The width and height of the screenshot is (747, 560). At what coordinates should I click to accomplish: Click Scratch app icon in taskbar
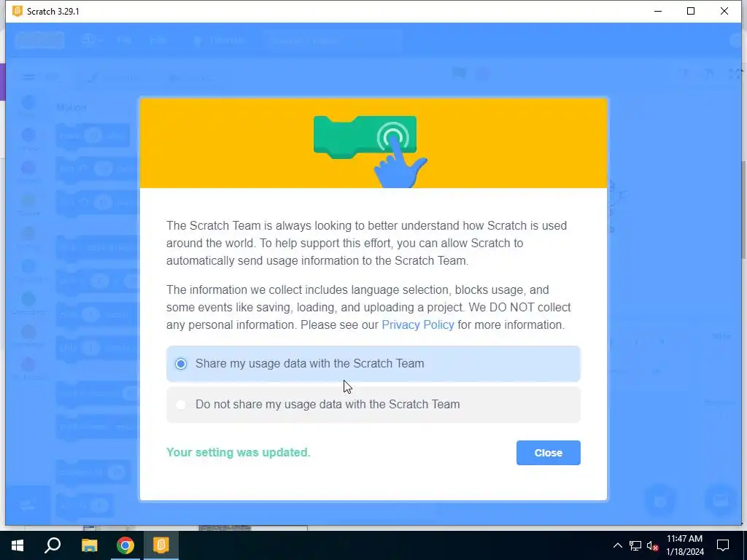click(161, 545)
